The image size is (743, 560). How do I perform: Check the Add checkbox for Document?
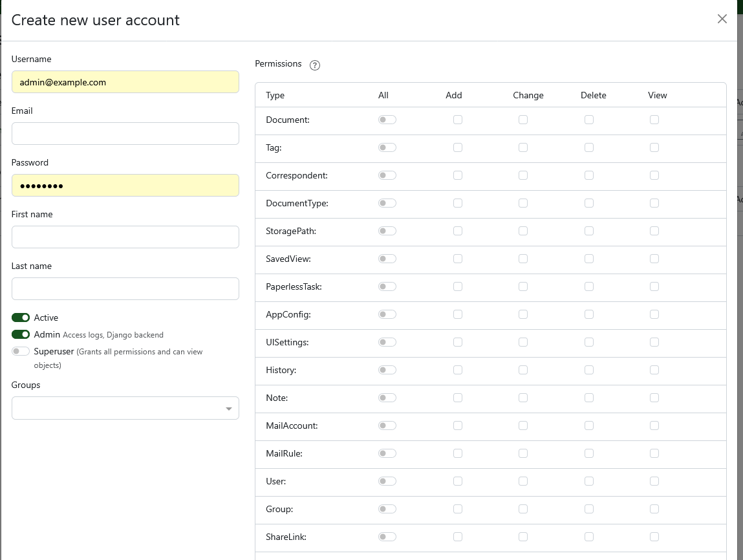tap(458, 120)
